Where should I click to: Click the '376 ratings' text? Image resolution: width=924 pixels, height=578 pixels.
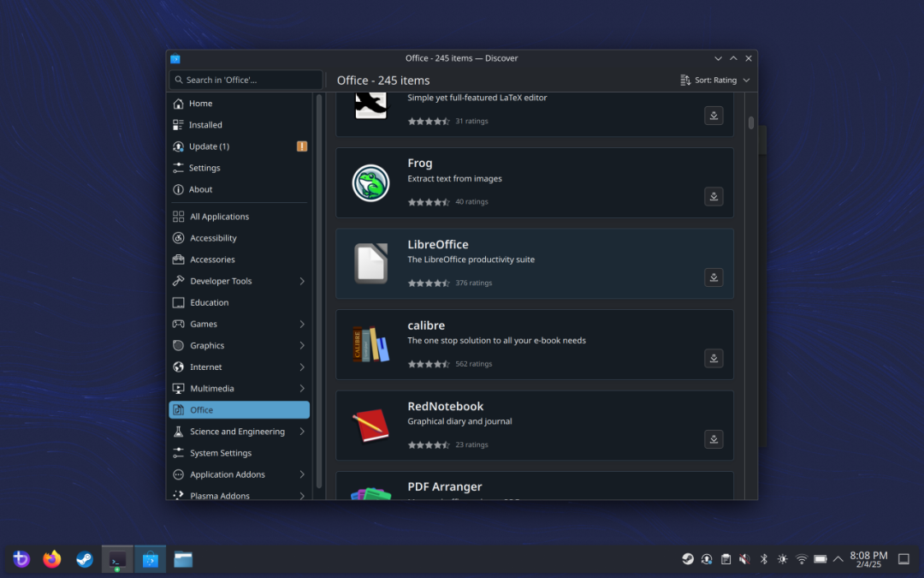coord(473,283)
